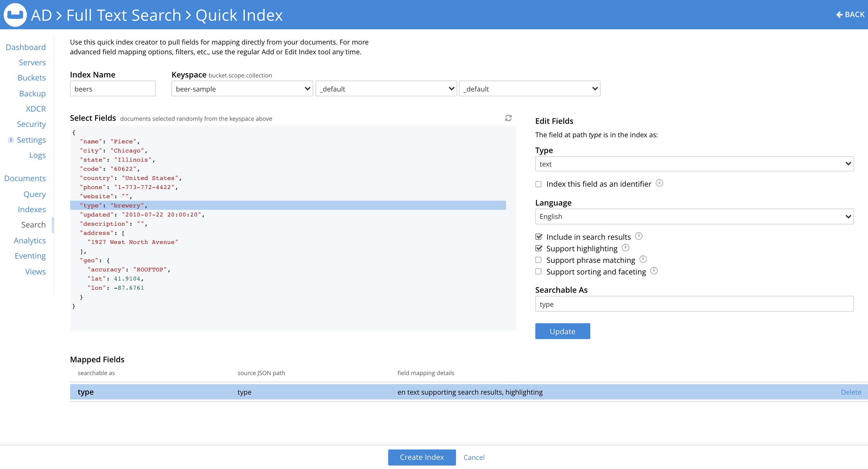Delete the mapped type field

851,392
